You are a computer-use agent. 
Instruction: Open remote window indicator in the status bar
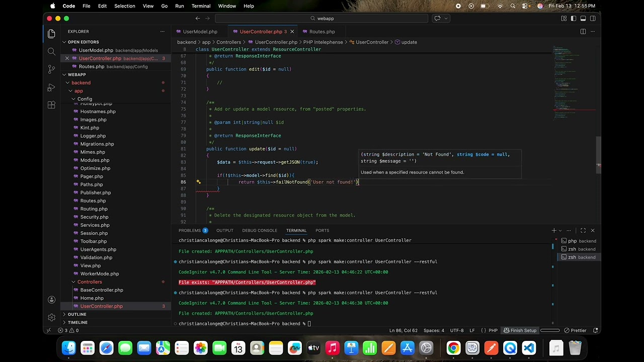(48, 331)
